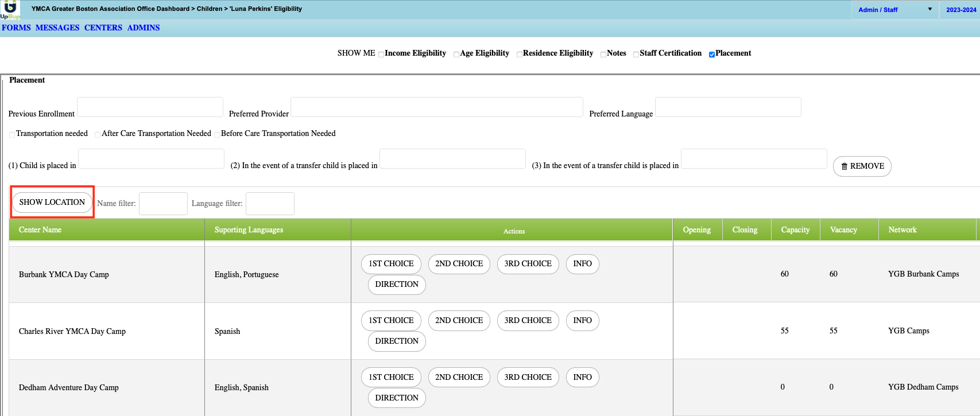The image size is (980, 416).
Task: Enable the Income Eligibility checkbox
Action: (381, 55)
